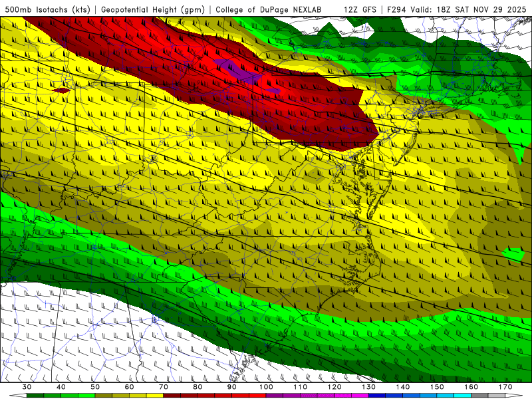Click the legend value 110
Screen dimensions: 532x399
pos(301,387)
